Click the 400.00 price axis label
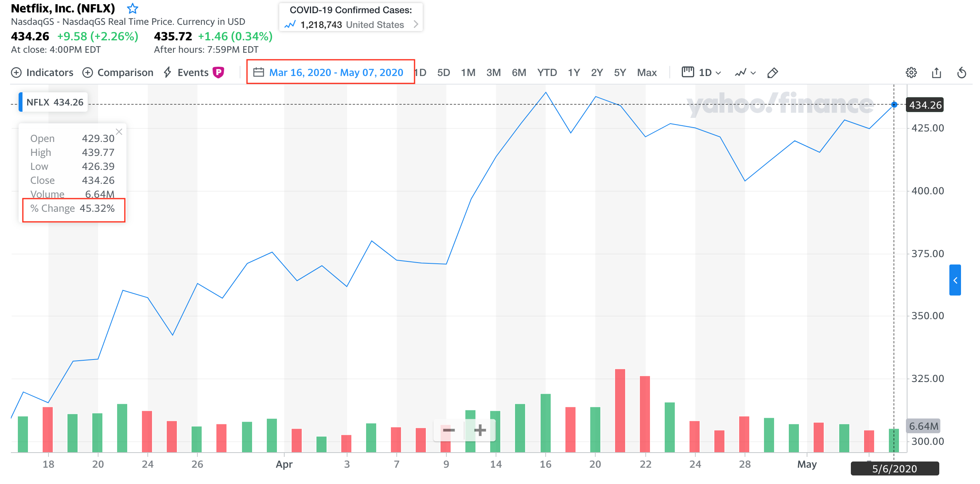The width and height of the screenshot is (980, 484). coord(928,191)
